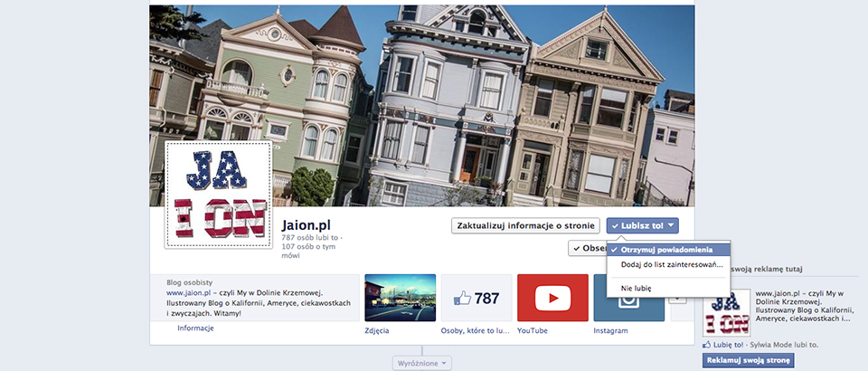Select Dodaj do list zainteresowań menu item

click(x=670, y=264)
